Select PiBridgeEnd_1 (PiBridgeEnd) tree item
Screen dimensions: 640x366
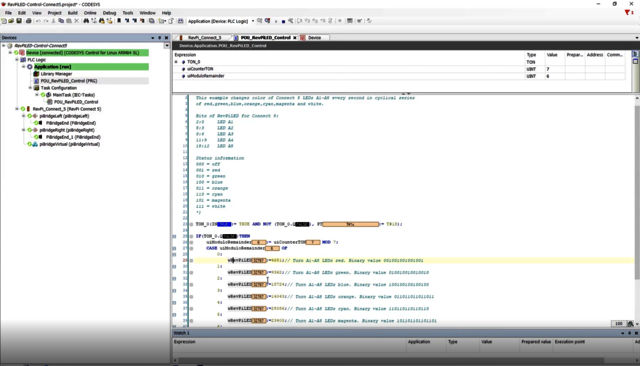(73, 137)
